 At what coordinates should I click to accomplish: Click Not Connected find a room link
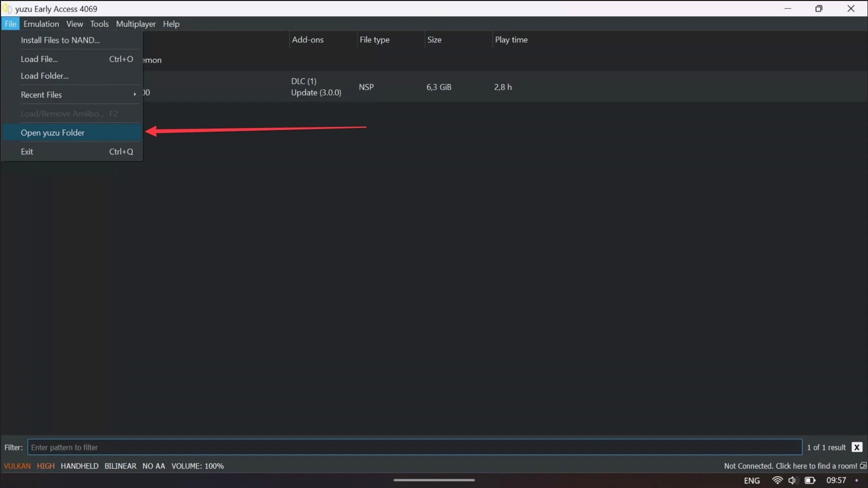point(790,466)
